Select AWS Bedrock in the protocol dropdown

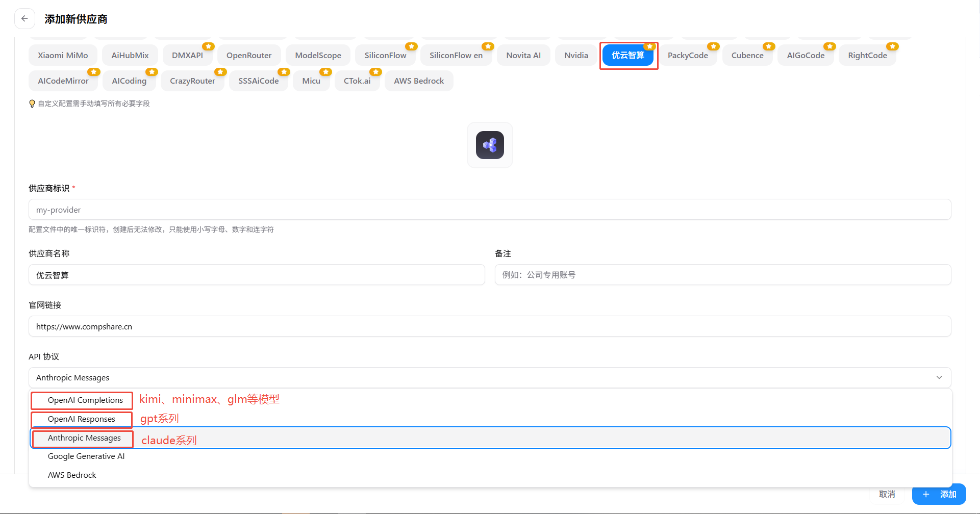coord(72,475)
